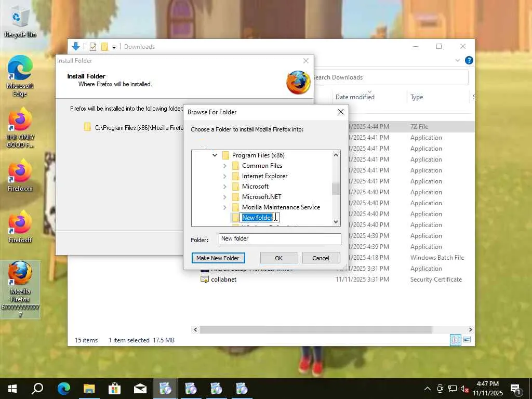Expand the Microsoft.NET folder node
The width and height of the screenshot is (532, 399).
[224, 197]
